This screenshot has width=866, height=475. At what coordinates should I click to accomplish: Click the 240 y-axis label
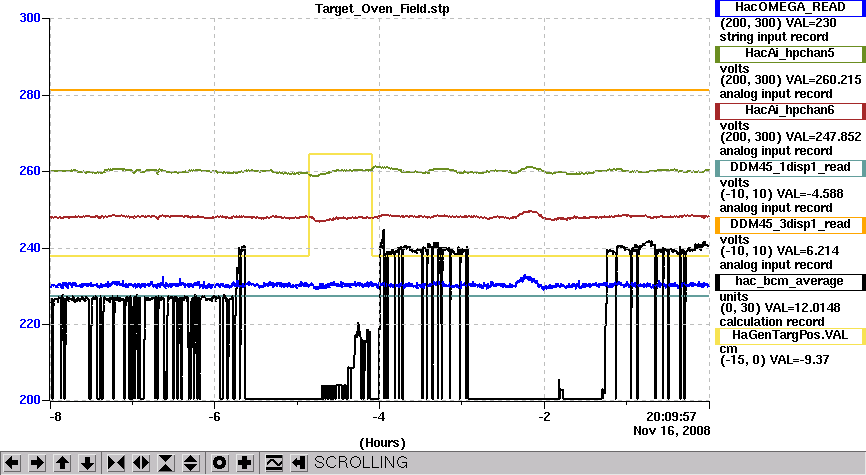pyautogui.click(x=30, y=247)
